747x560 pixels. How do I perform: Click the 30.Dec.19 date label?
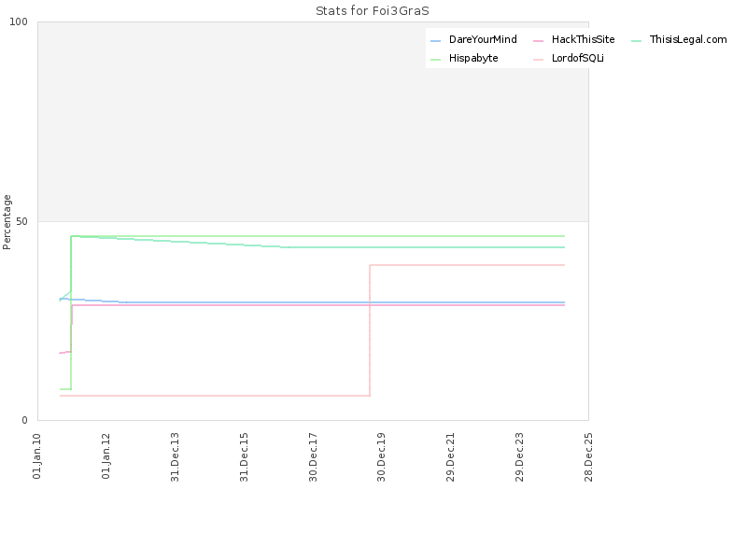[x=381, y=457]
